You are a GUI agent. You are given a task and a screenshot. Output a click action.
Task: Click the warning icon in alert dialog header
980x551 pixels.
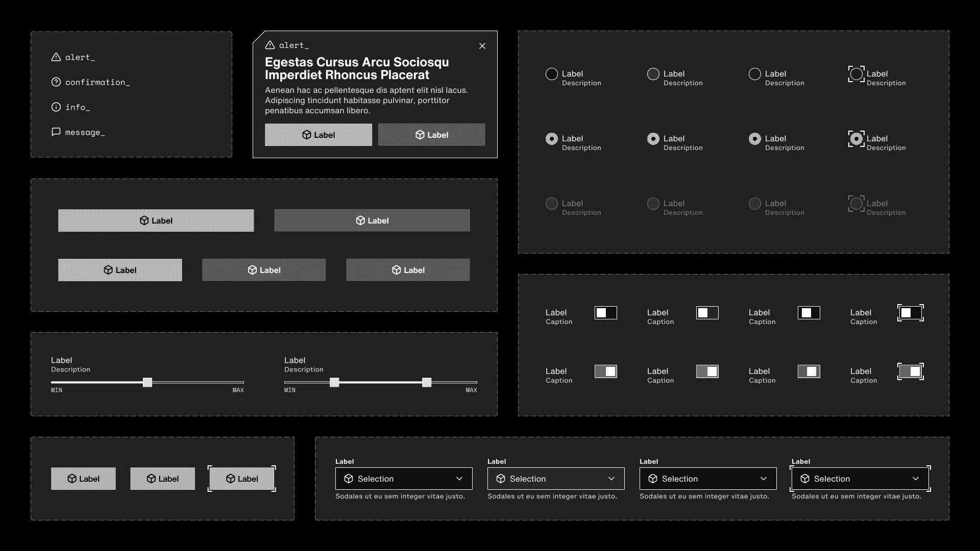(x=270, y=45)
